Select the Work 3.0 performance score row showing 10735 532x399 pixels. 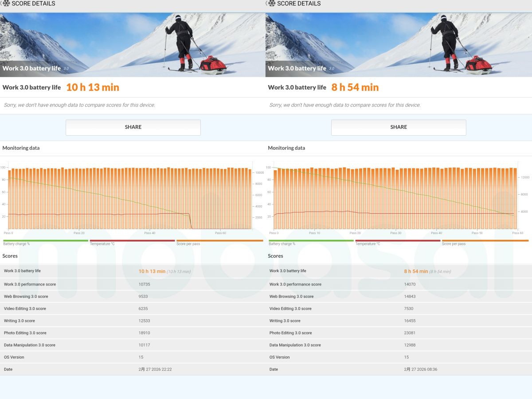click(133, 284)
